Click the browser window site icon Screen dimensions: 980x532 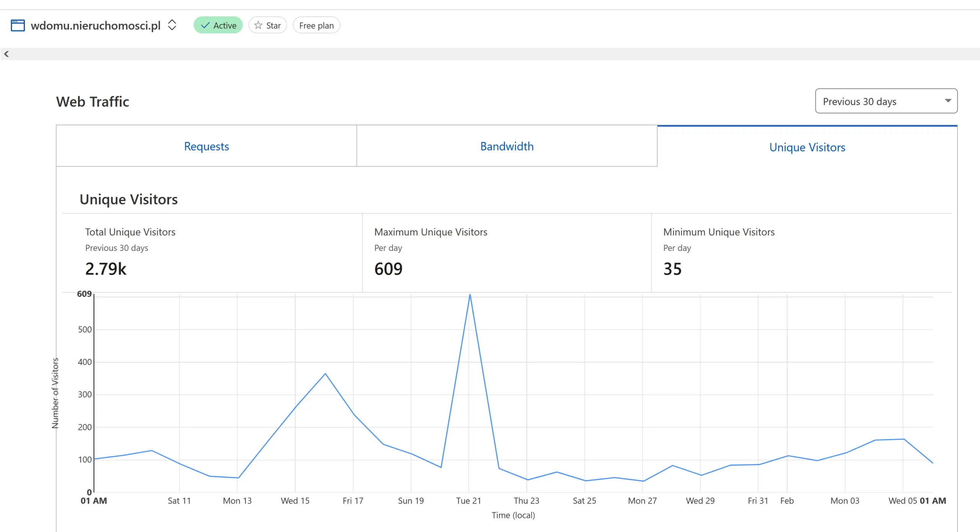click(x=18, y=26)
